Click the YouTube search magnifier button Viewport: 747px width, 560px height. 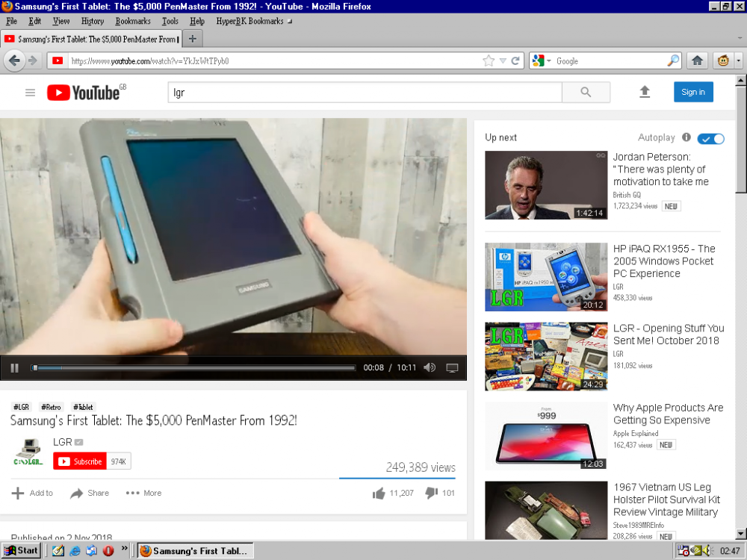click(586, 93)
